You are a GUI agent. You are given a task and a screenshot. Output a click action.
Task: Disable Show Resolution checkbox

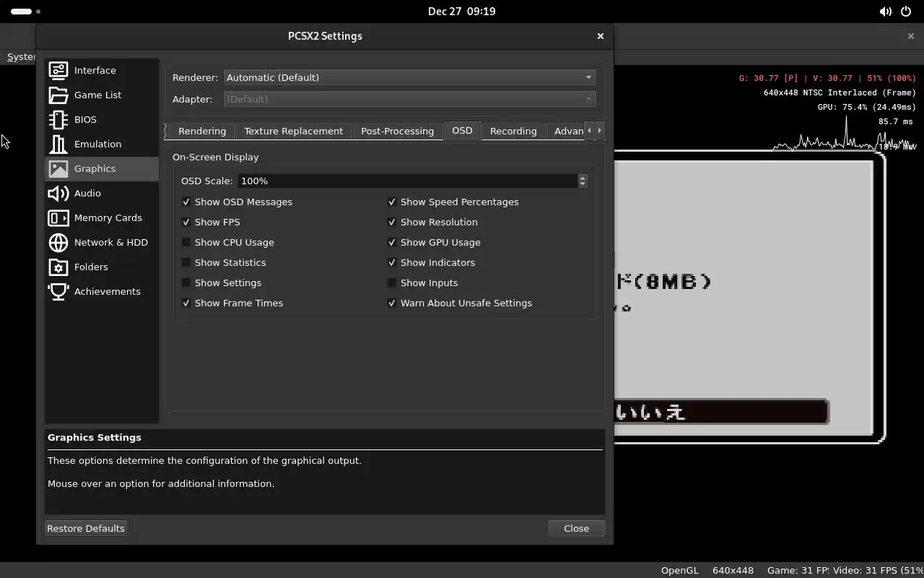pos(392,222)
